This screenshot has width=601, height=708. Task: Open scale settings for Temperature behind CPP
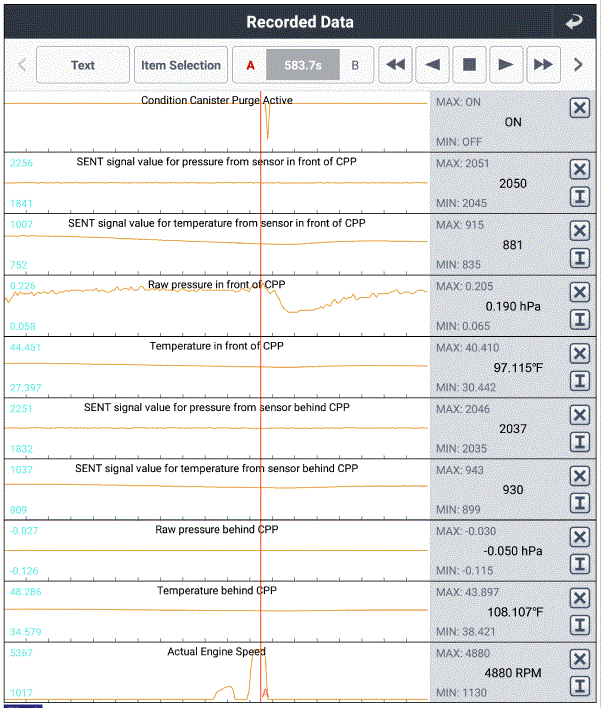580,625
